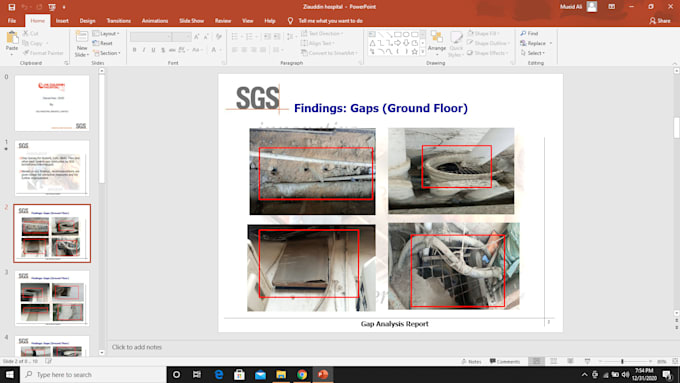Click the Save icon in the title bar
Viewport: 680px width, 383px height.
tap(12, 7)
